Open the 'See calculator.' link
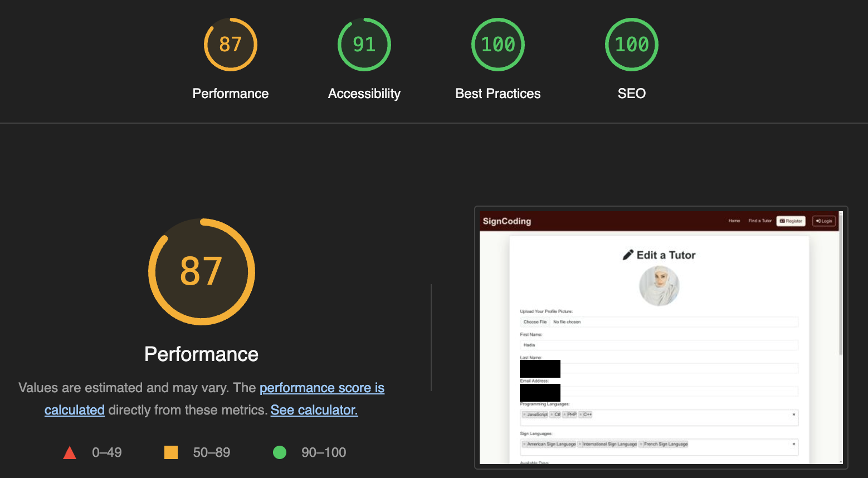The width and height of the screenshot is (868, 478). [x=314, y=410]
